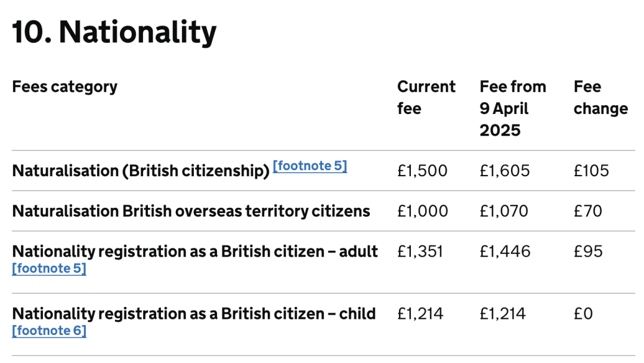Select the £0 fee change value
This screenshot has height=363, width=644.
(x=583, y=313)
